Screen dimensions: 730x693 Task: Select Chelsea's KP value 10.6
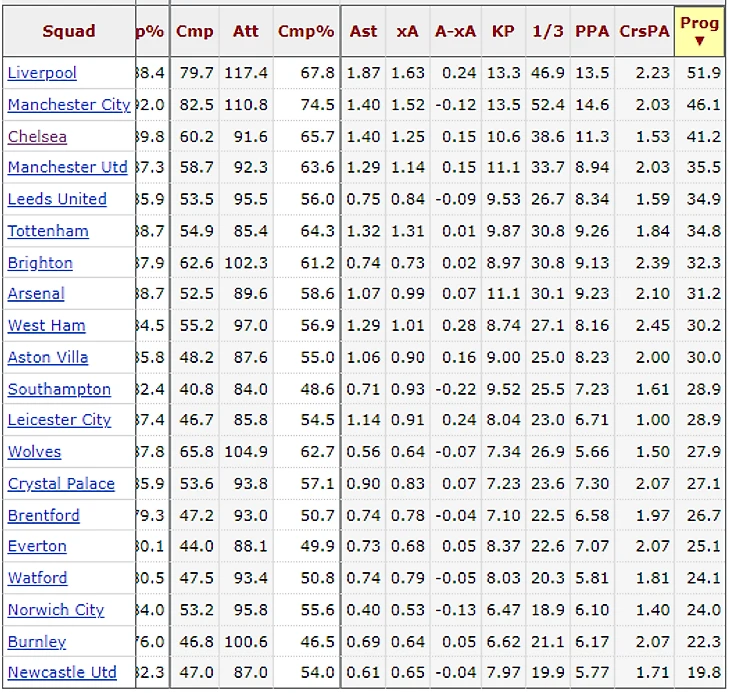point(503,137)
